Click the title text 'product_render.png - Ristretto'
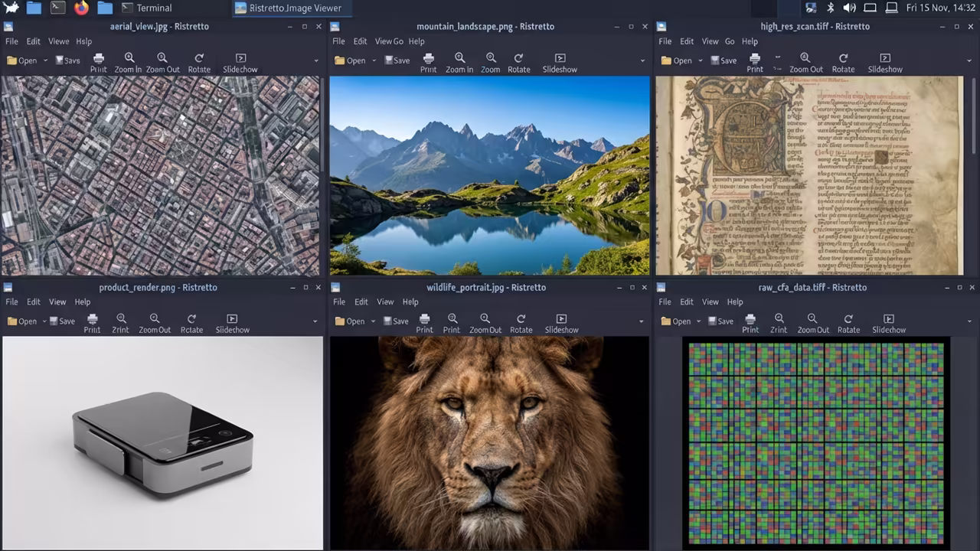The width and height of the screenshot is (980, 551). click(x=158, y=287)
